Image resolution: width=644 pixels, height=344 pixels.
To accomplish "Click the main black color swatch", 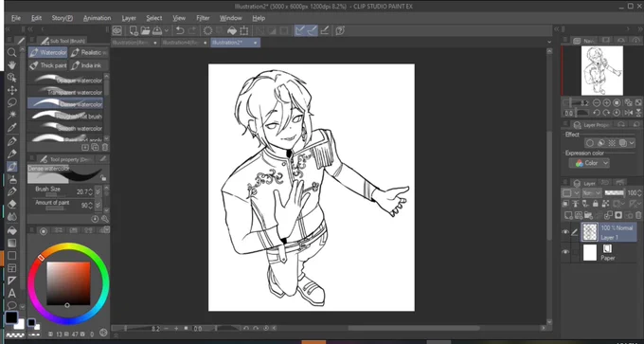I will [x=11, y=317].
